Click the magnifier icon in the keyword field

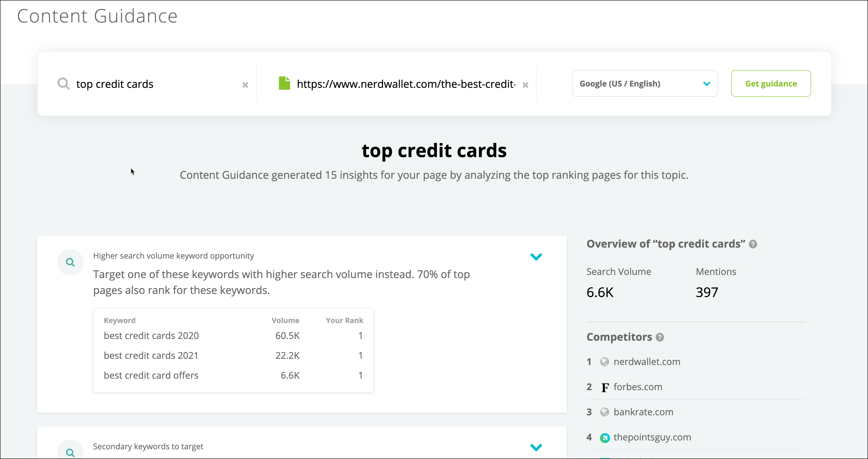coord(63,83)
